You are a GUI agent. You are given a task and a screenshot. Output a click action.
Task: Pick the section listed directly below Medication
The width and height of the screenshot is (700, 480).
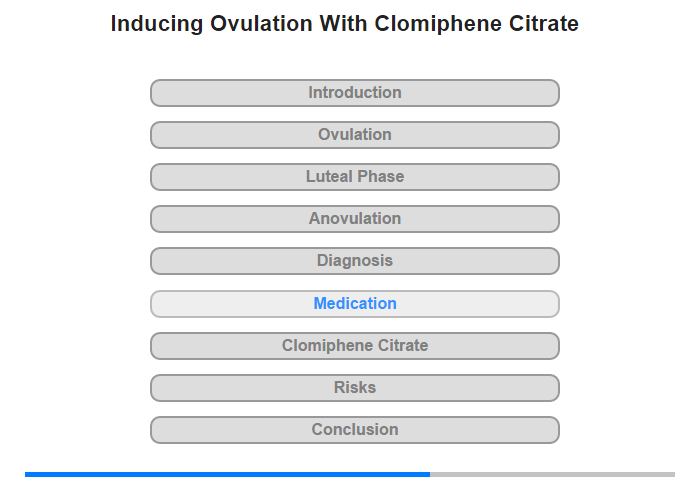tap(355, 346)
